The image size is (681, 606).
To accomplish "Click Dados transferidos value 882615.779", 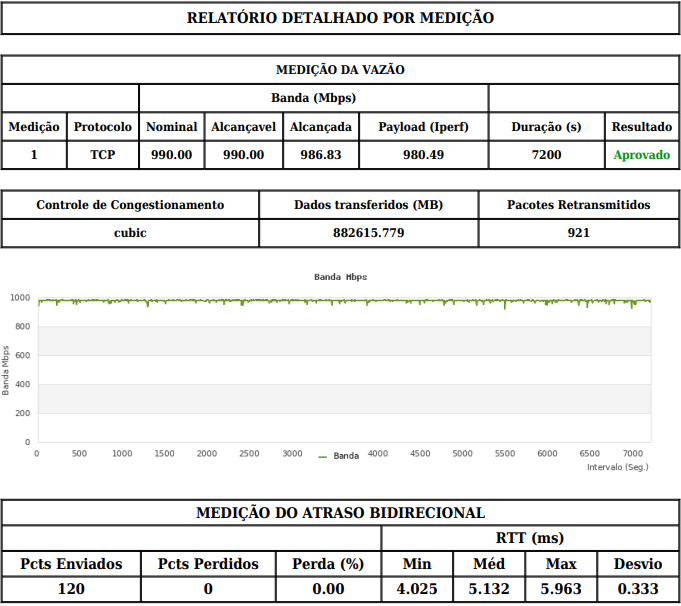I will tap(368, 233).
